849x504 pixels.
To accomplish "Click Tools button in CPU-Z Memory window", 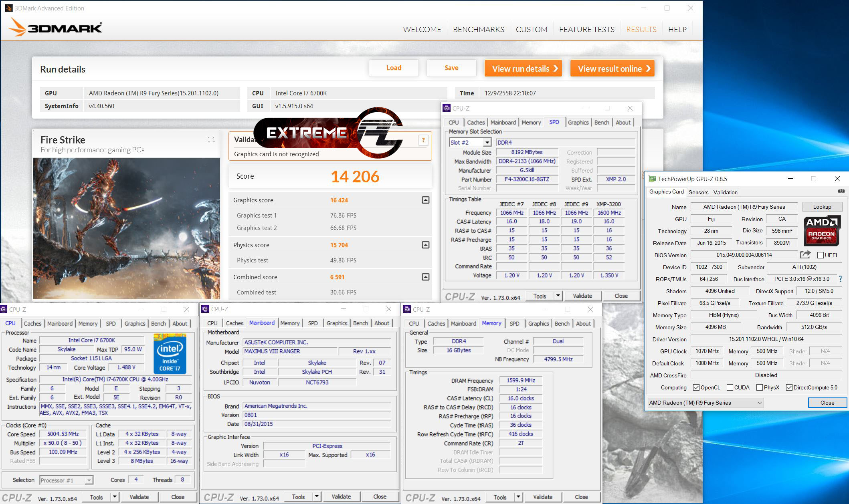I will tap(499, 497).
